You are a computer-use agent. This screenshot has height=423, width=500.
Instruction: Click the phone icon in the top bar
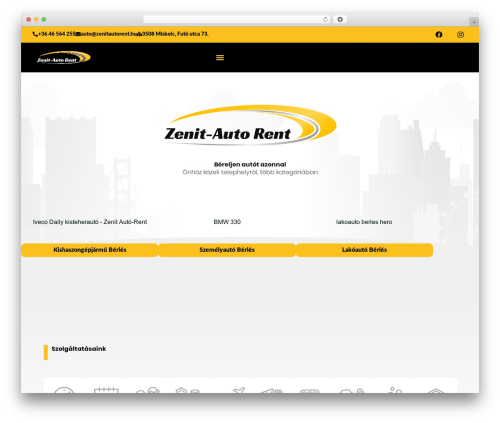point(35,34)
